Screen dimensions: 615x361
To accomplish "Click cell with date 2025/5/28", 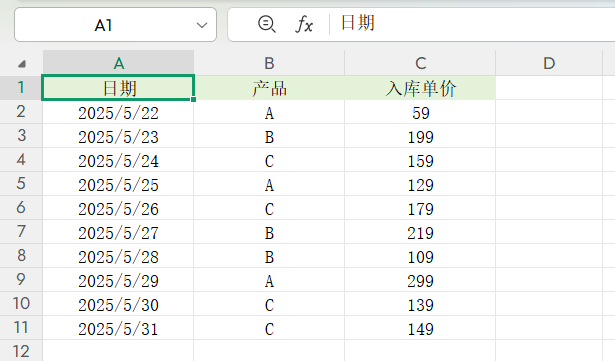I will click(118, 256).
